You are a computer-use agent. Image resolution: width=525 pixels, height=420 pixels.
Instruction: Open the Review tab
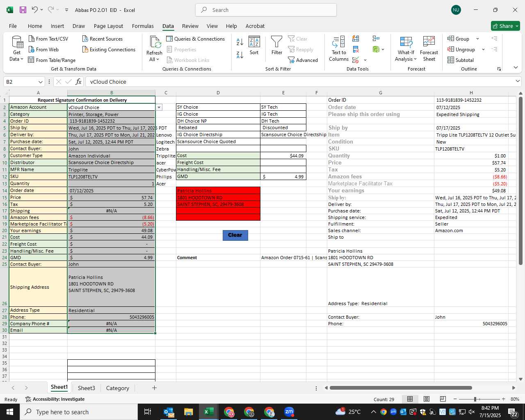coord(190,26)
